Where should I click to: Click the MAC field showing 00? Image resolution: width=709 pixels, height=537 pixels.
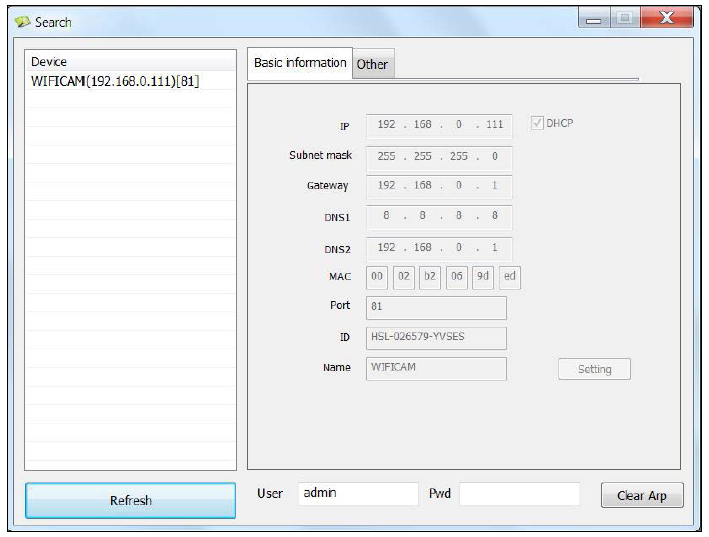[377, 277]
